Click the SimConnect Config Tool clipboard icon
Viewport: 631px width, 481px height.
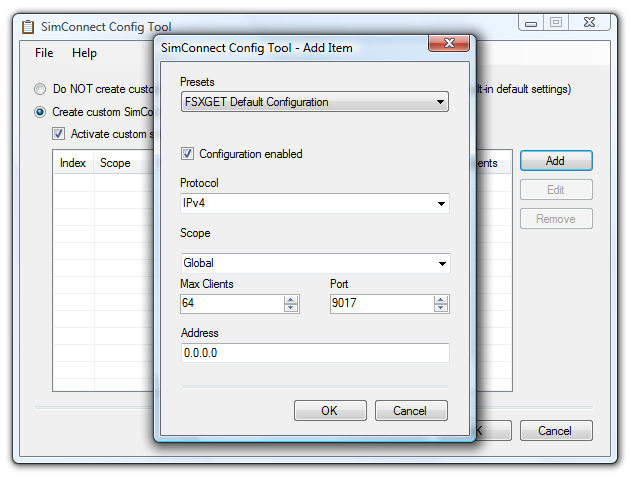coord(28,27)
